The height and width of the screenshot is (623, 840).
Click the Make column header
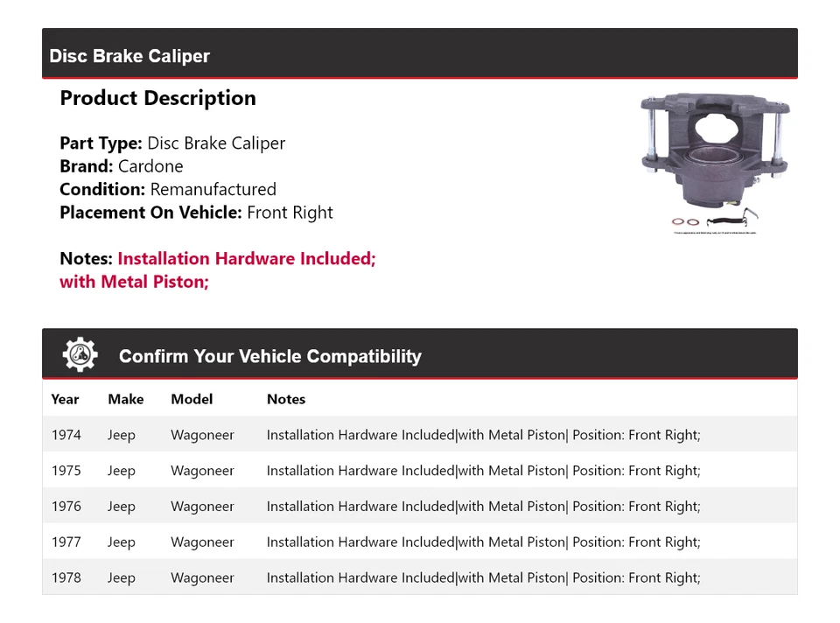tap(125, 399)
